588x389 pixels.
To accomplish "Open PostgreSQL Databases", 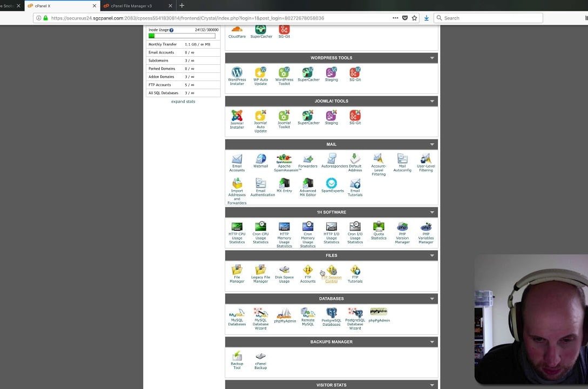I will (332, 317).
